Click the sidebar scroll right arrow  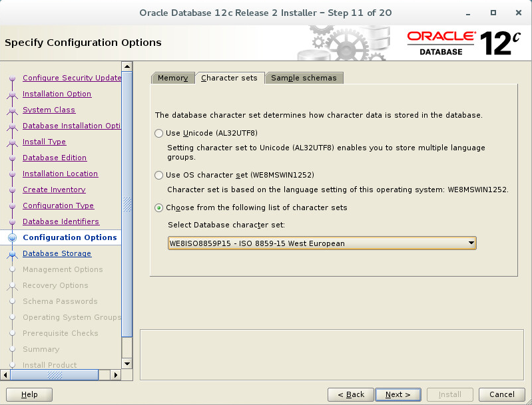(116, 375)
